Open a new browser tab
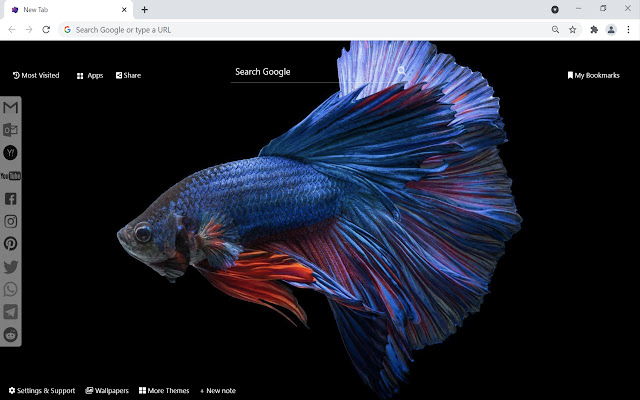640x400 pixels. 144,10
